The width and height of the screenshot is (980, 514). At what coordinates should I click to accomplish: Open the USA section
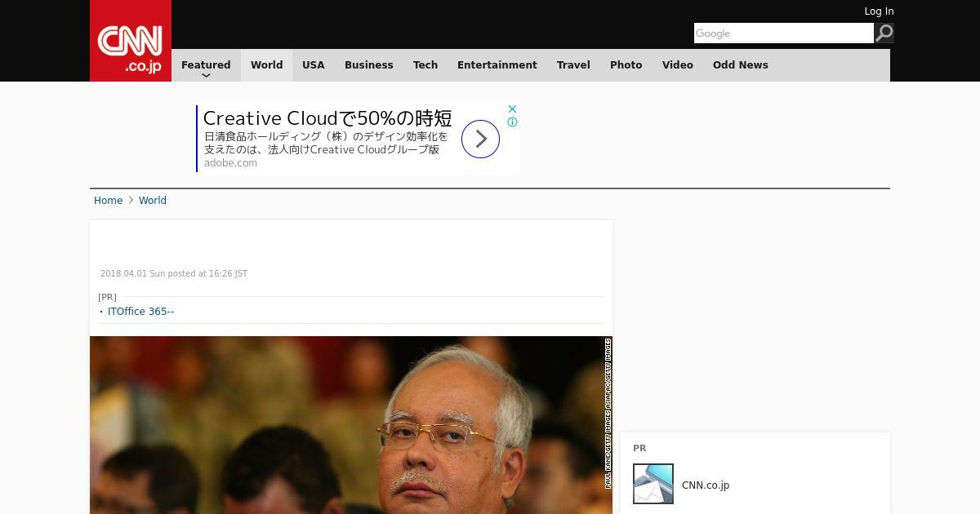[x=314, y=65]
